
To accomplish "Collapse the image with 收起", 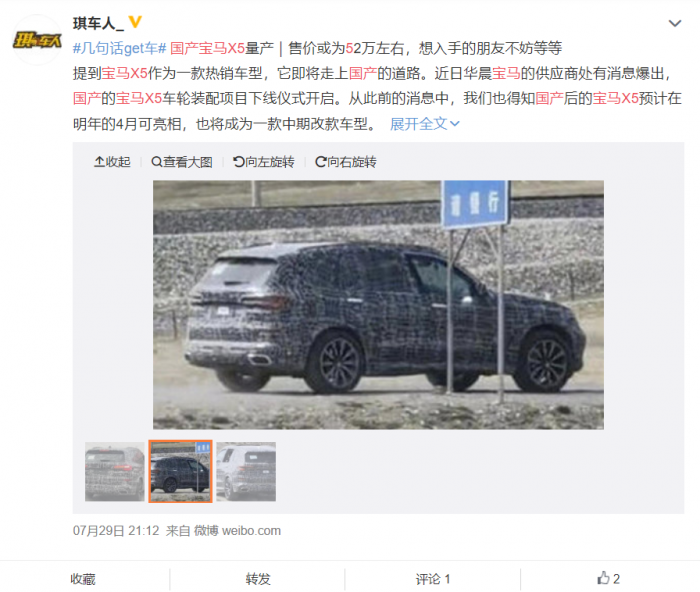I will (x=112, y=162).
